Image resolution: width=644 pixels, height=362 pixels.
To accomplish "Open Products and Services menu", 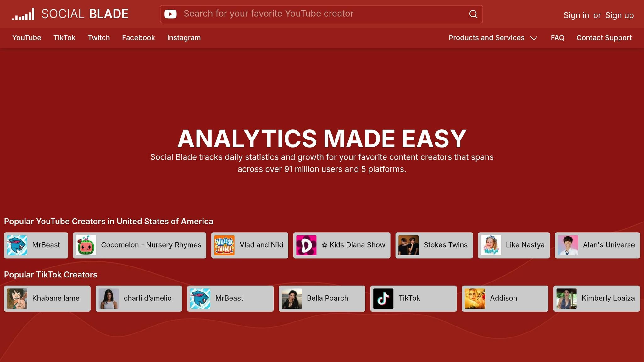I will [486, 38].
